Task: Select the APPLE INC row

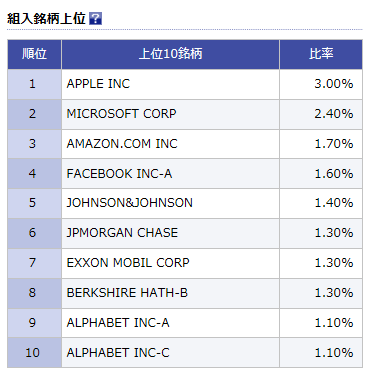Action: [x=185, y=84]
